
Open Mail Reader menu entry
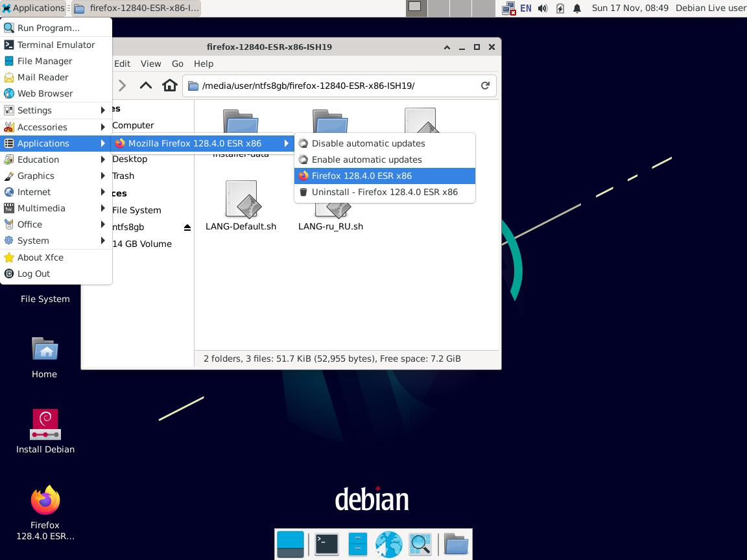click(x=56, y=77)
